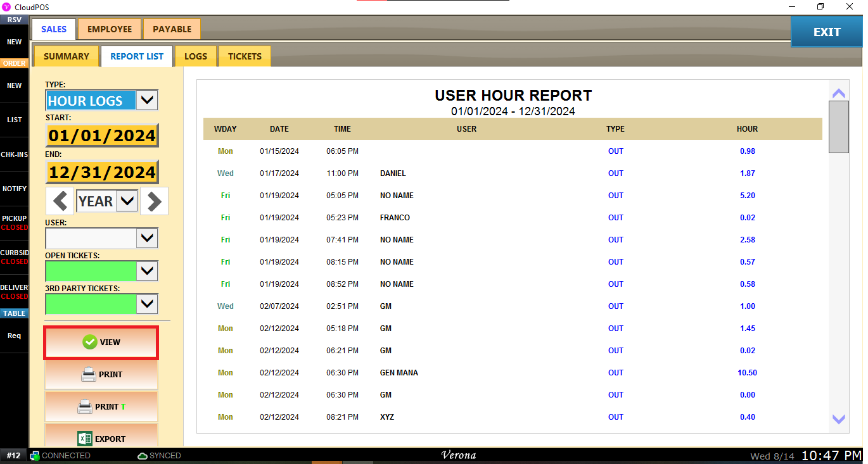
Task: Click the PICKUP CLOSED sidebar item
Action: (14, 223)
